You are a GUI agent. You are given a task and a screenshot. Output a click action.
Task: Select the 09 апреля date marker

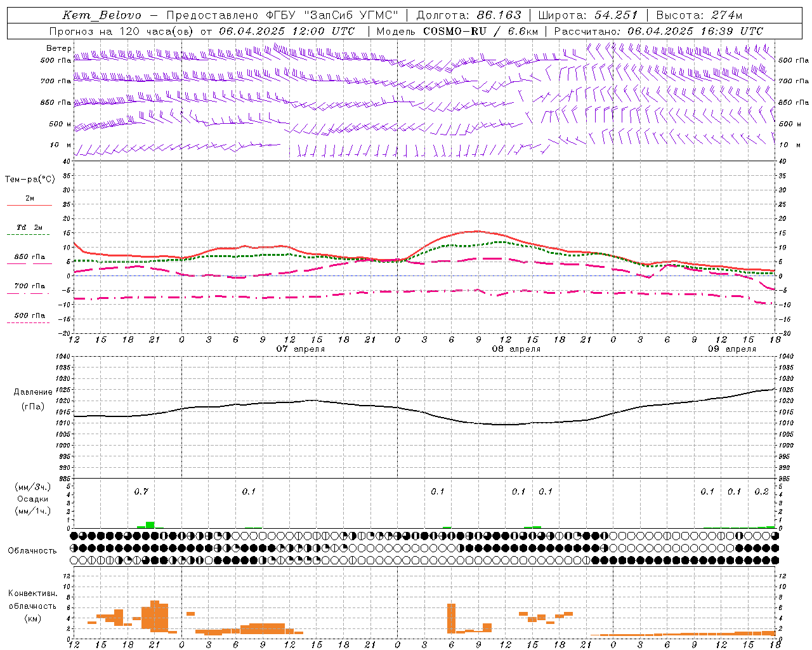pyautogui.click(x=732, y=349)
